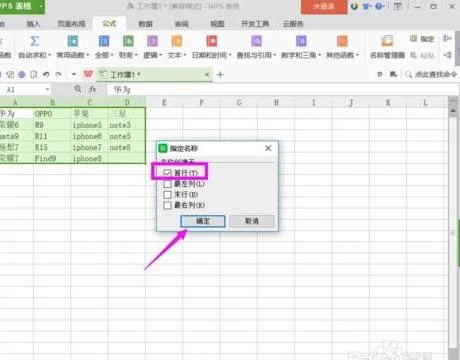460x360 pixels.
Task: Click the 文本 text functions icon
Action: point(177,41)
